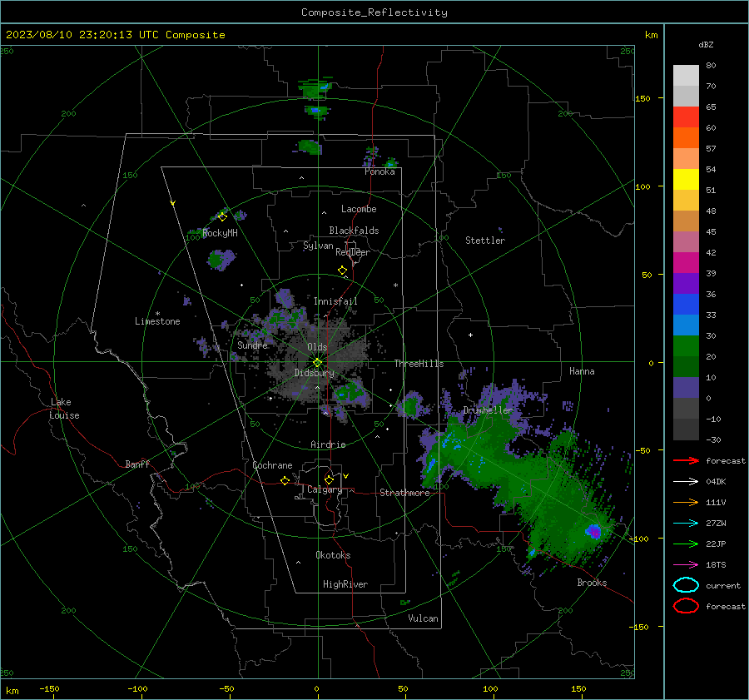Click the red forecast arrow in legend
The image size is (749, 700).
686,460
